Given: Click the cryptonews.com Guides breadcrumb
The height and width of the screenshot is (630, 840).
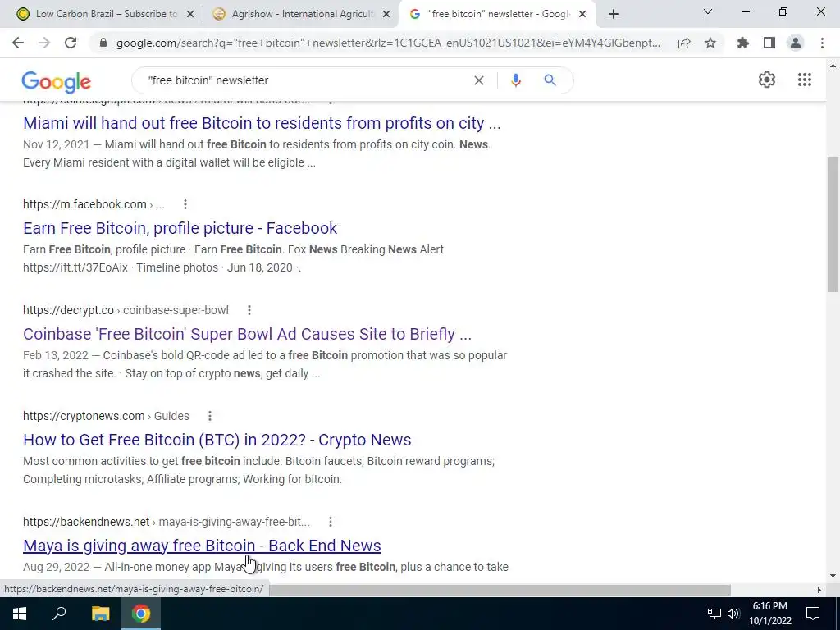Looking at the screenshot, I should pos(106,416).
